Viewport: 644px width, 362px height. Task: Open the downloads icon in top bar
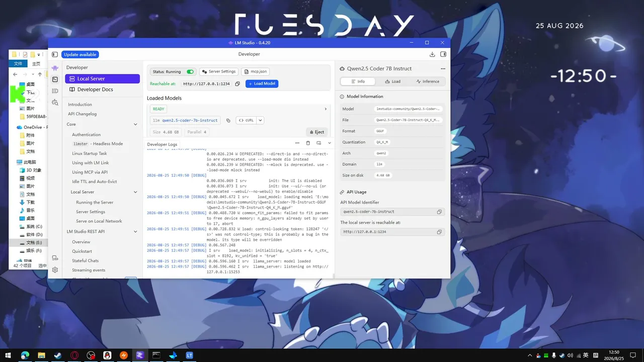(x=432, y=54)
